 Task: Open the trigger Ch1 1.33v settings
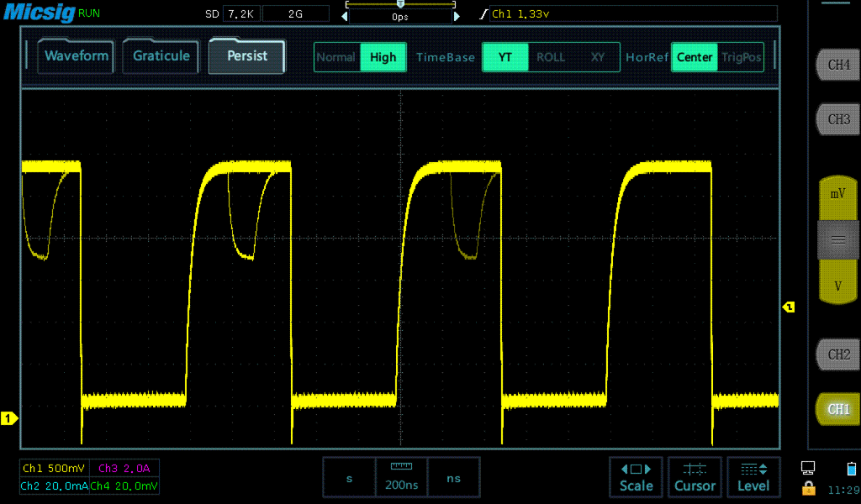coord(633,13)
